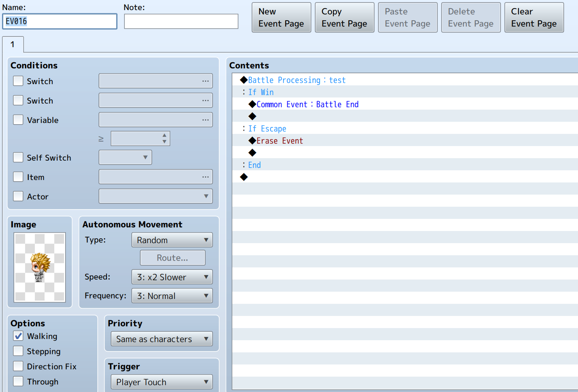The height and width of the screenshot is (392, 578).
Task: Click the Delete Event Page button
Action: pyautogui.click(x=471, y=17)
